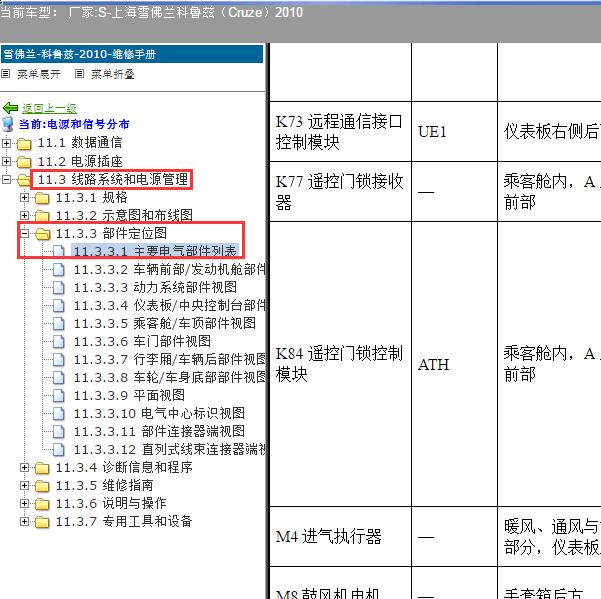The image size is (601, 599).
Task: Follow the 返回上一级 link
Action: click(49, 108)
